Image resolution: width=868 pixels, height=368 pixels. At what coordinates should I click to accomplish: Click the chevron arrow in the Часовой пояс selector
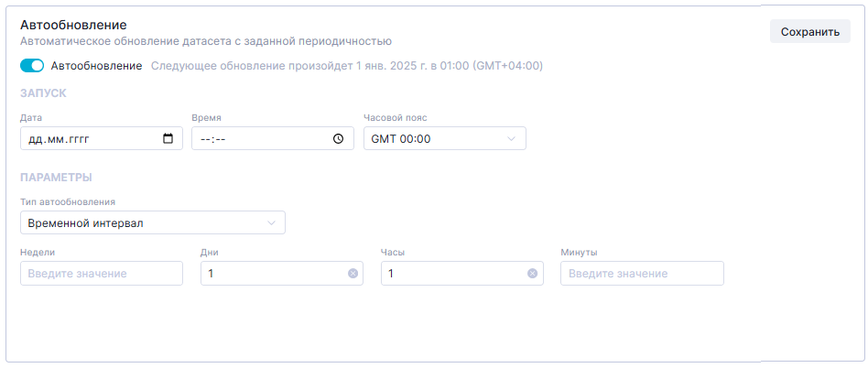point(511,139)
